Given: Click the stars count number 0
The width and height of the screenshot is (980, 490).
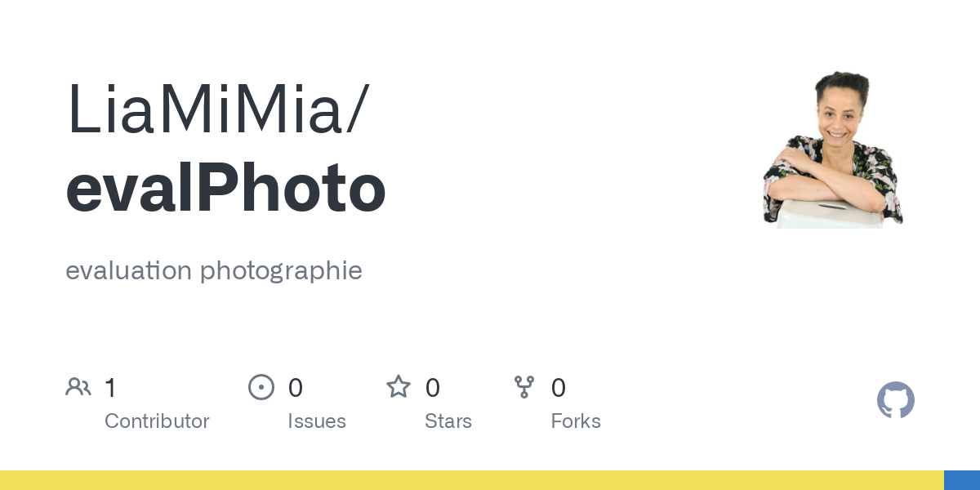Looking at the screenshot, I should pos(433,388).
